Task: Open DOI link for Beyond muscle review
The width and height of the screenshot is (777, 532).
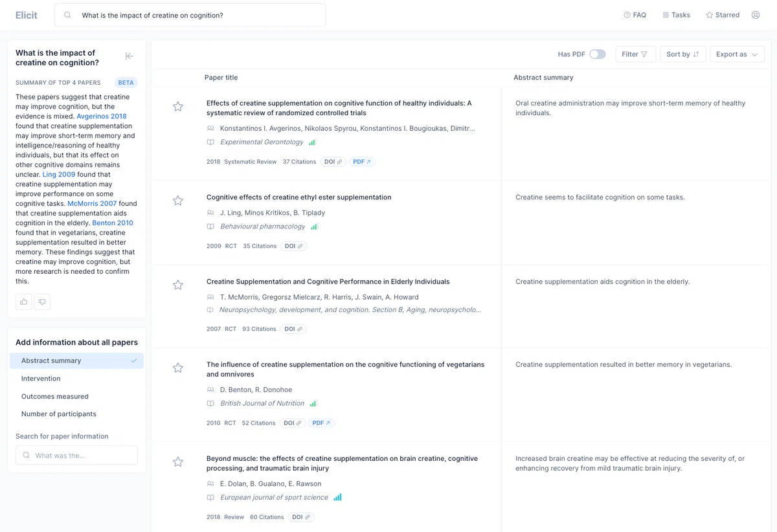Action: pos(301,517)
